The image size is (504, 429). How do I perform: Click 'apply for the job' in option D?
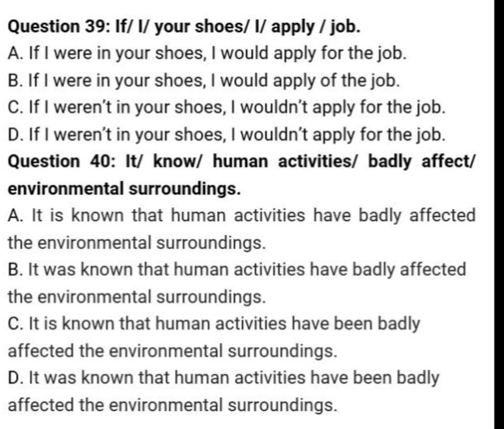[379, 134]
